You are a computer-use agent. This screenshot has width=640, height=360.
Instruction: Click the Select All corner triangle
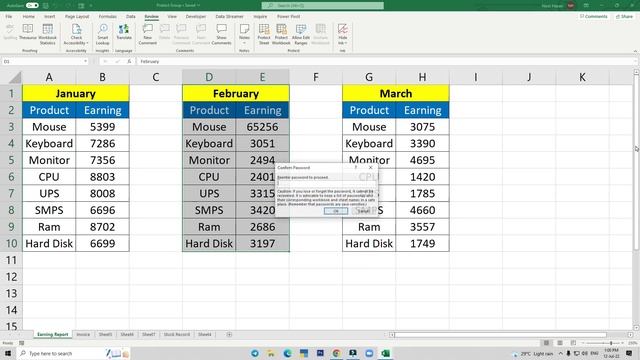click(15, 77)
